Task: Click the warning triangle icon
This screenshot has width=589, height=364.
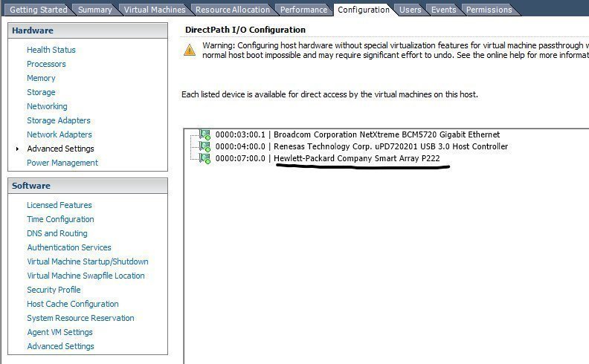Action: coord(190,51)
